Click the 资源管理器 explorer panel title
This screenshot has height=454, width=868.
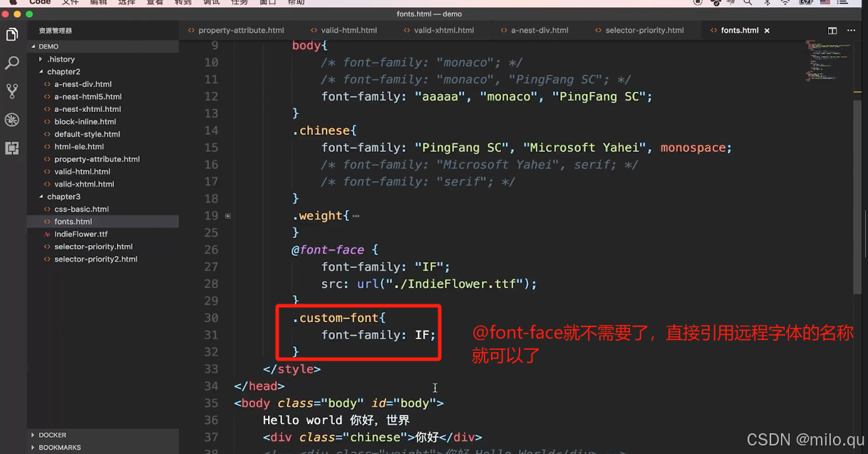pyautogui.click(x=55, y=31)
